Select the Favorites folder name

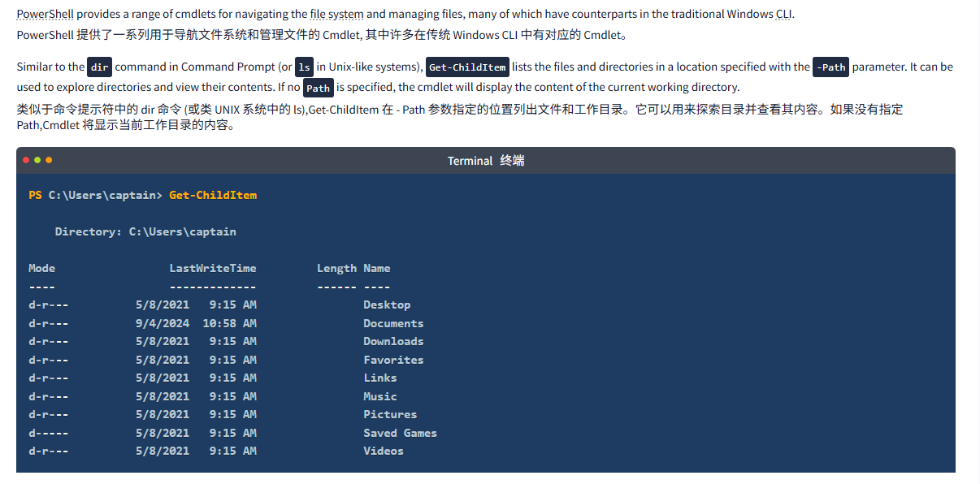point(393,360)
